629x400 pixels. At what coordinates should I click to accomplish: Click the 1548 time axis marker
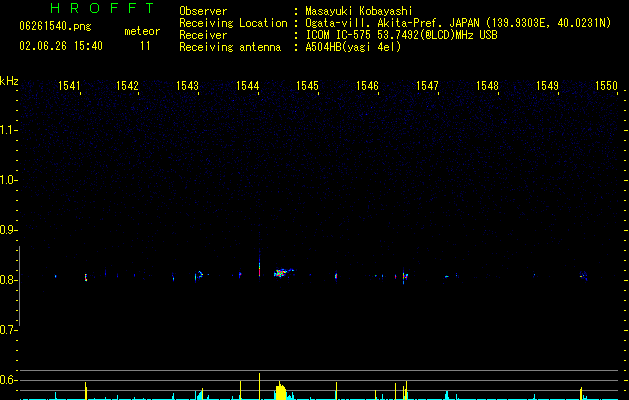point(487,86)
